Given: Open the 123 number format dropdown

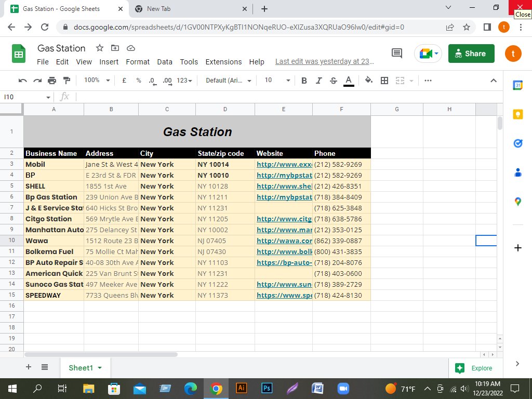Looking at the screenshot, I should click(184, 81).
